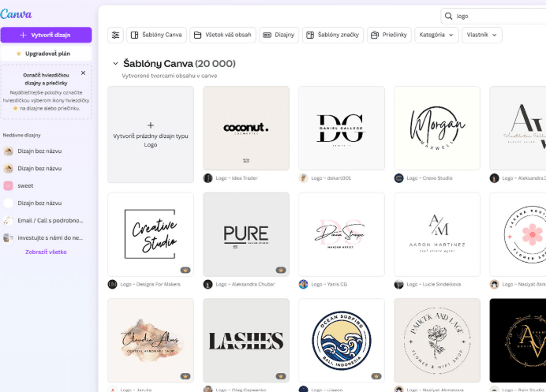Open the Claudia Alves watercolor logo template
Image resolution: width=546 pixels, height=392 pixels.
coord(151,340)
